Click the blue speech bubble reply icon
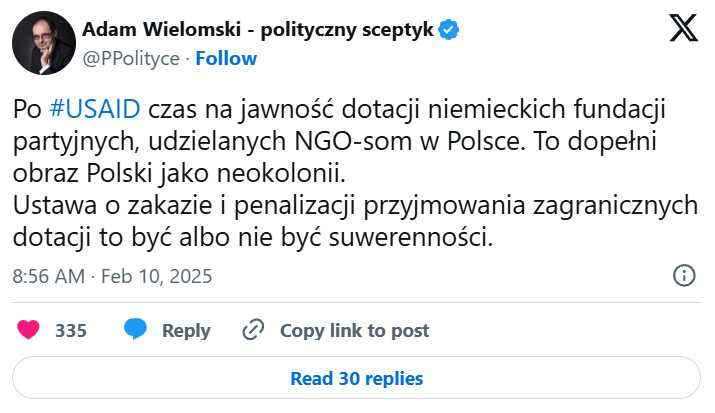Screen dimensions: 715x413 coord(135,329)
